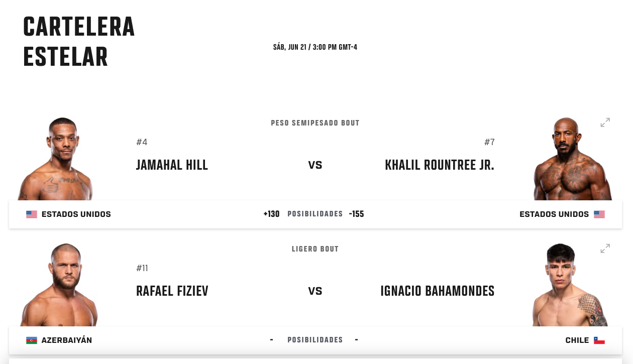This screenshot has width=633, height=364.
Task: Open Rafael Fiziev's fighter profile link
Action: (172, 291)
